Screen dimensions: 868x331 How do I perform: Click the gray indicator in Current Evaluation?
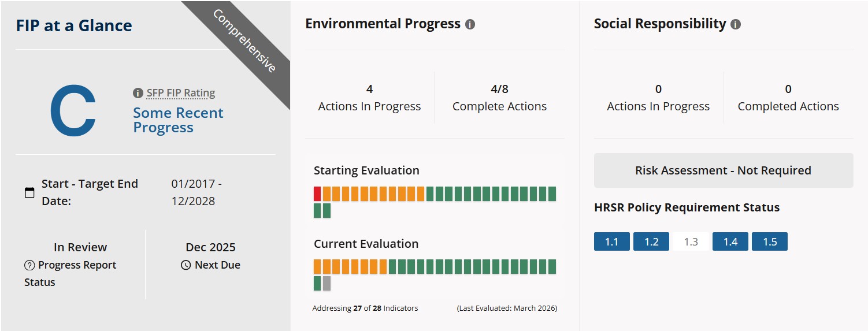(x=327, y=283)
